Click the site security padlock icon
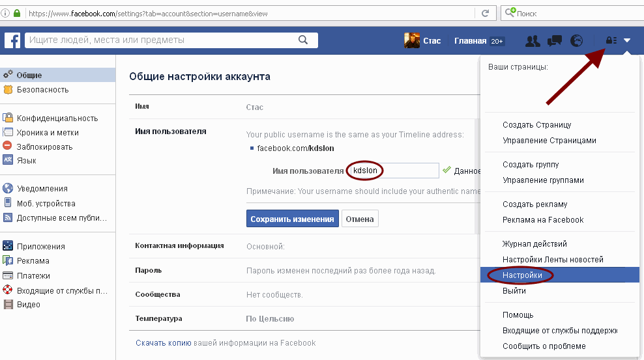Screen dimensions: 644x360 click(17, 13)
